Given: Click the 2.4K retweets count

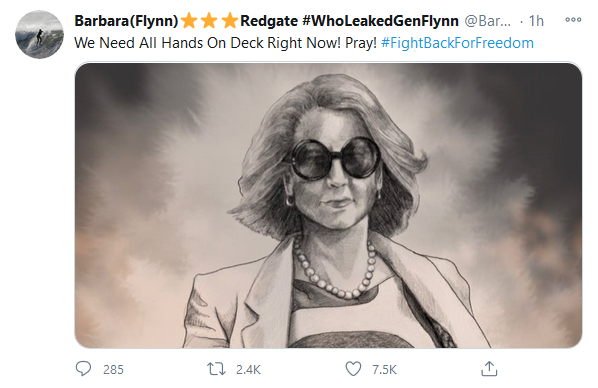Looking at the screenshot, I should (x=248, y=370).
